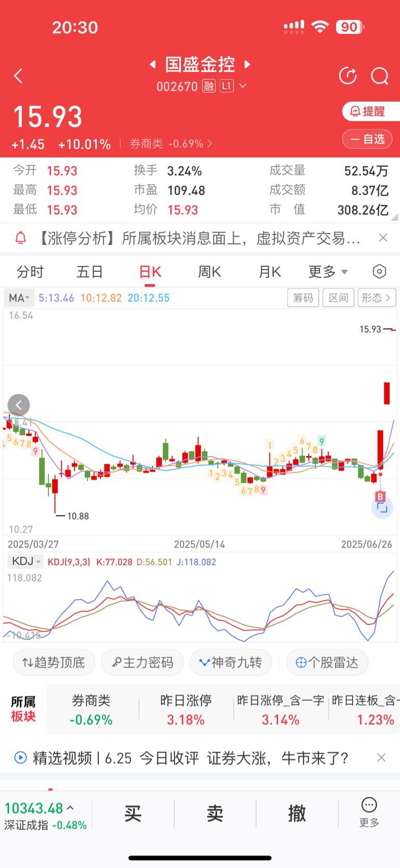The height and width of the screenshot is (868, 400).
Task: Tap the red B buy marker
Action: click(x=380, y=496)
